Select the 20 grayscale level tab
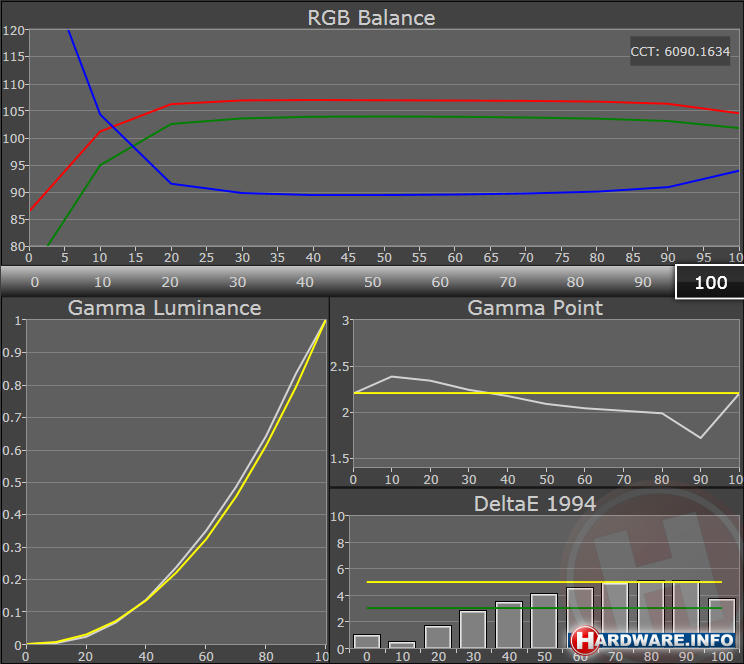The width and height of the screenshot is (744, 664). point(170,282)
